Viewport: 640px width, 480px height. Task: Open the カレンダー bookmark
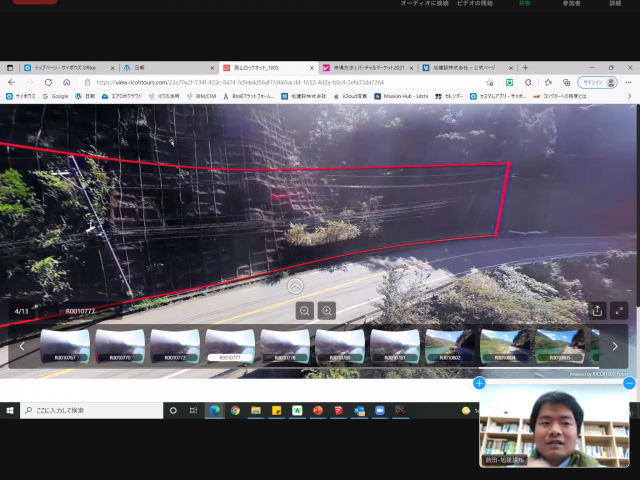[449, 96]
